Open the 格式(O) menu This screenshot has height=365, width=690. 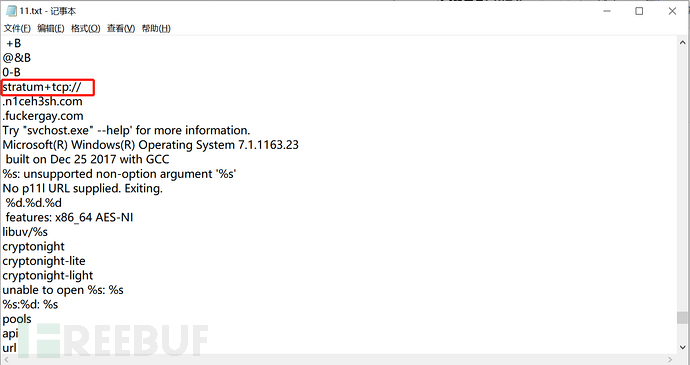tap(85, 29)
